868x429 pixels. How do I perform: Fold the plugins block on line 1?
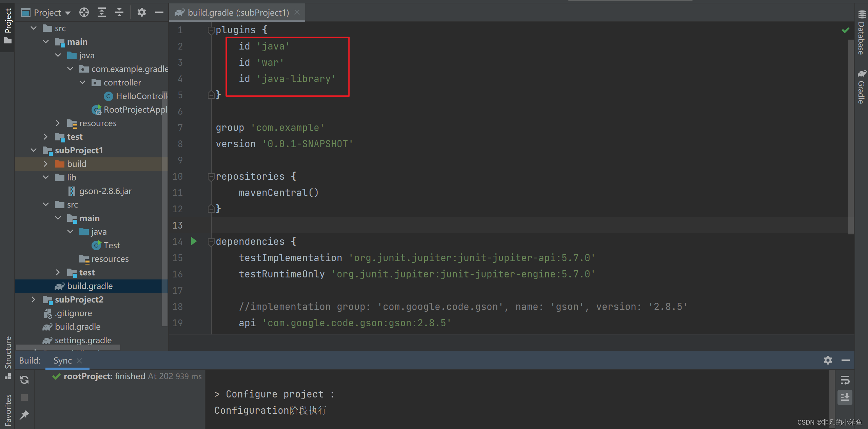pyautogui.click(x=211, y=30)
